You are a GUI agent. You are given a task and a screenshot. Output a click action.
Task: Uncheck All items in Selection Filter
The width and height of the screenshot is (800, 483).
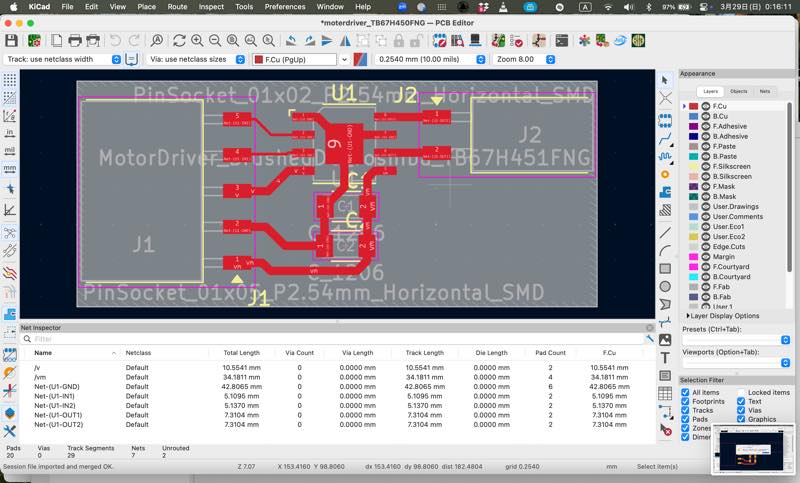(685, 392)
